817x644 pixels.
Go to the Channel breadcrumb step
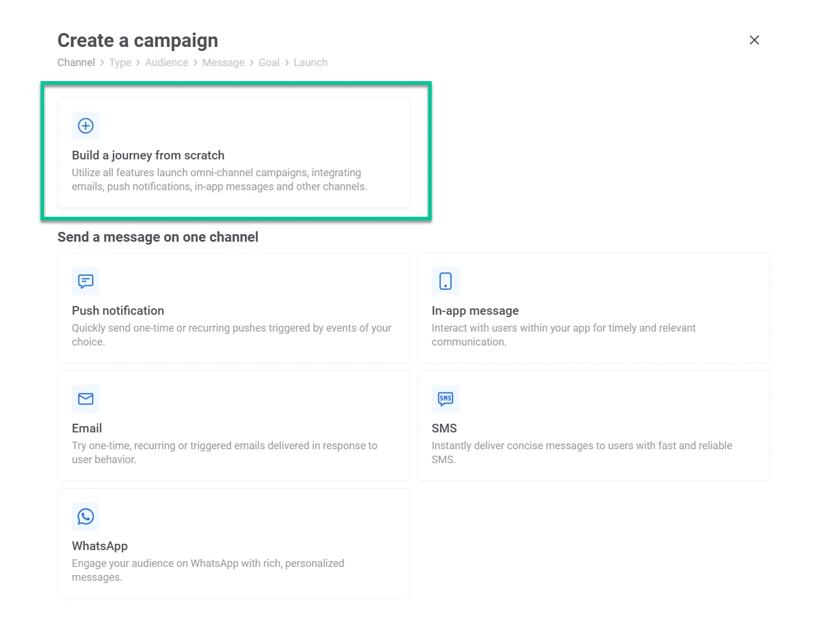click(x=76, y=63)
